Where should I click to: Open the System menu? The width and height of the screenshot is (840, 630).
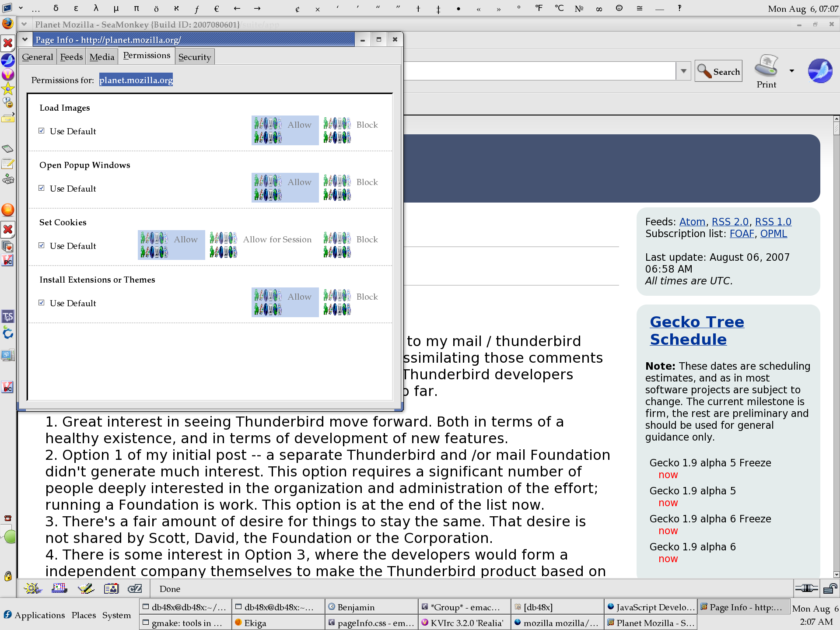tap(116, 615)
